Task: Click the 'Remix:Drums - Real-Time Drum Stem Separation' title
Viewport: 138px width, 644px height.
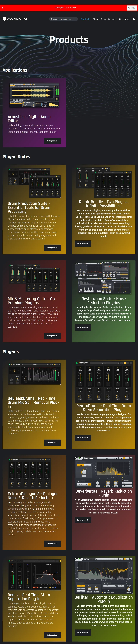Action: 104,408
